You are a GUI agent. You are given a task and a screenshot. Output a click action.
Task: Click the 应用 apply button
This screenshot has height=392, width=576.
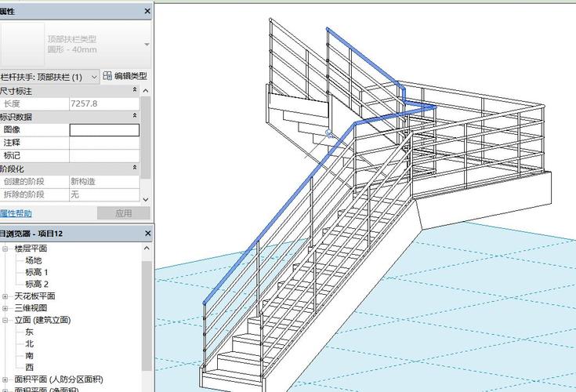pyautogui.click(x=124, y=213)
